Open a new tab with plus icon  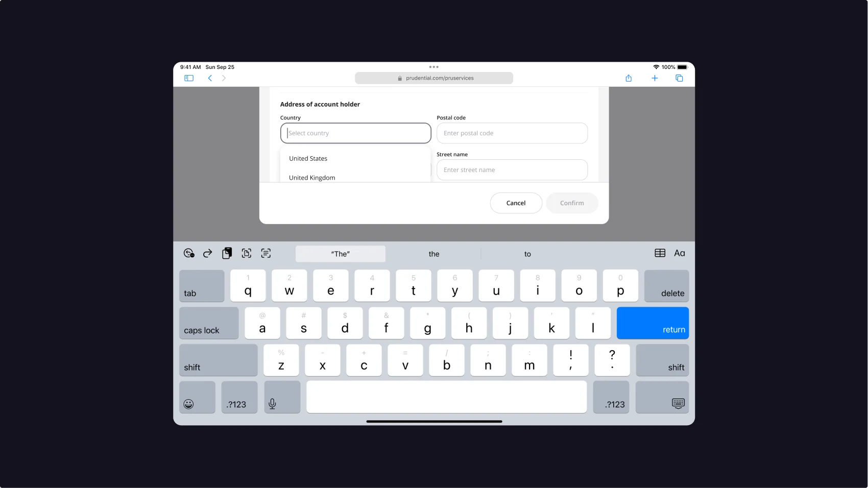pos(655,78)
